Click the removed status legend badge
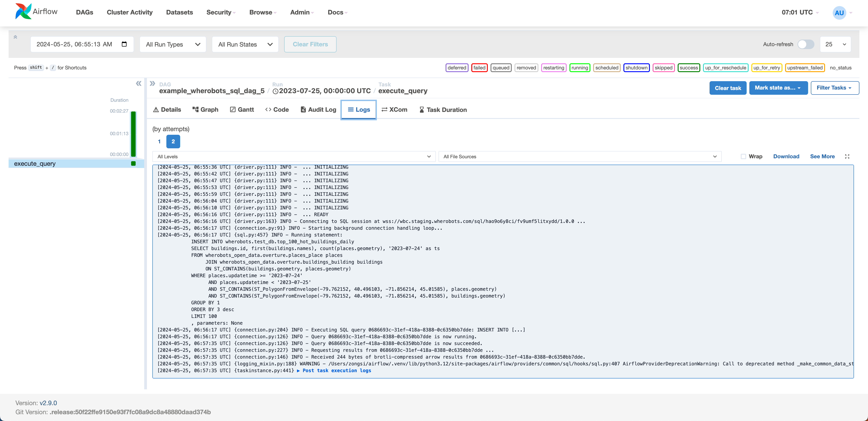This screenshot has width=868, height=421. click(526, 68)
